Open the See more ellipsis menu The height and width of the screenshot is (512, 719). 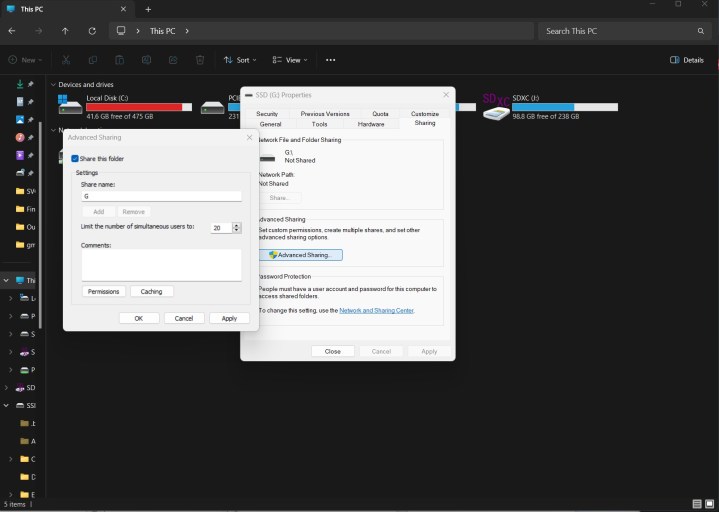click(x=330, y=60)
